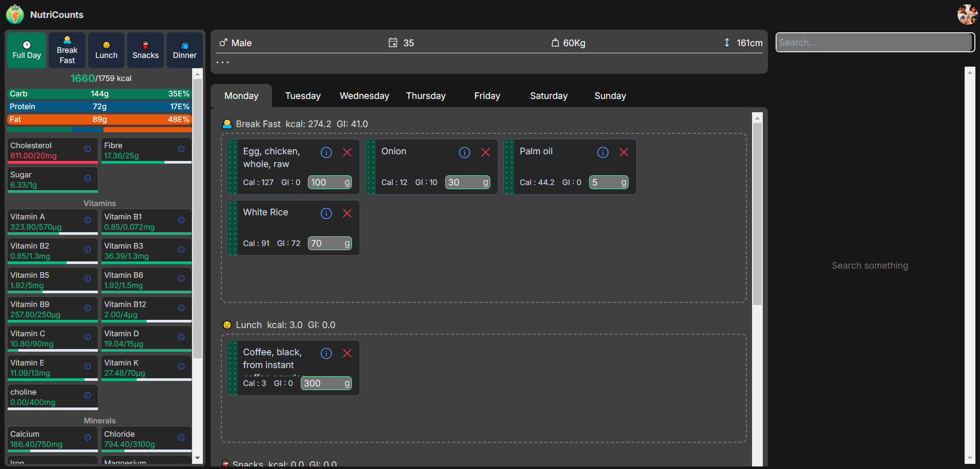
Task: Edit Onion quantity field showing 30
Action: coord(468,182)
